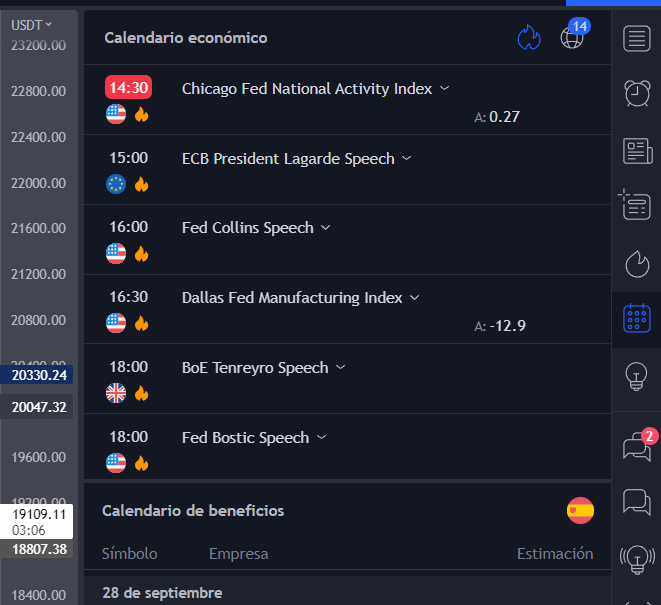Expand Fed Bostic Speech details

pos(322,437)
